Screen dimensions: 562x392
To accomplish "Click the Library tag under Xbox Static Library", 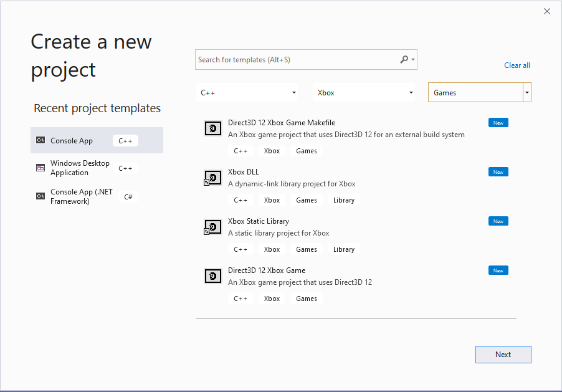I will (344, 249).
